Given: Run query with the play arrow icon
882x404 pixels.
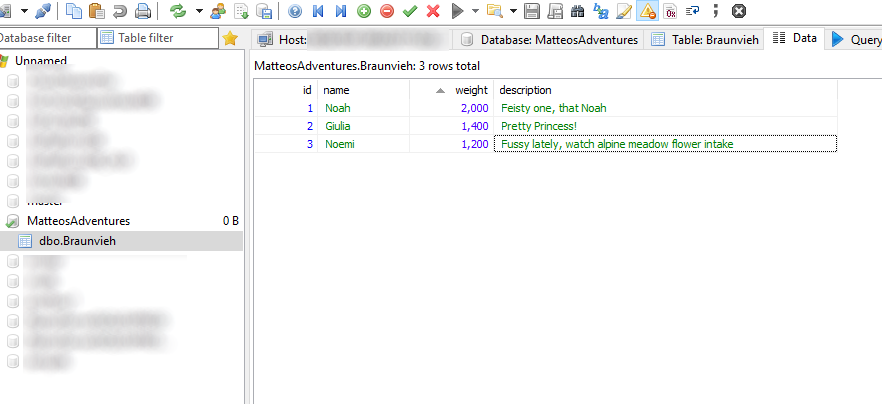Looking at the screenshot, I should coord(458,10).
